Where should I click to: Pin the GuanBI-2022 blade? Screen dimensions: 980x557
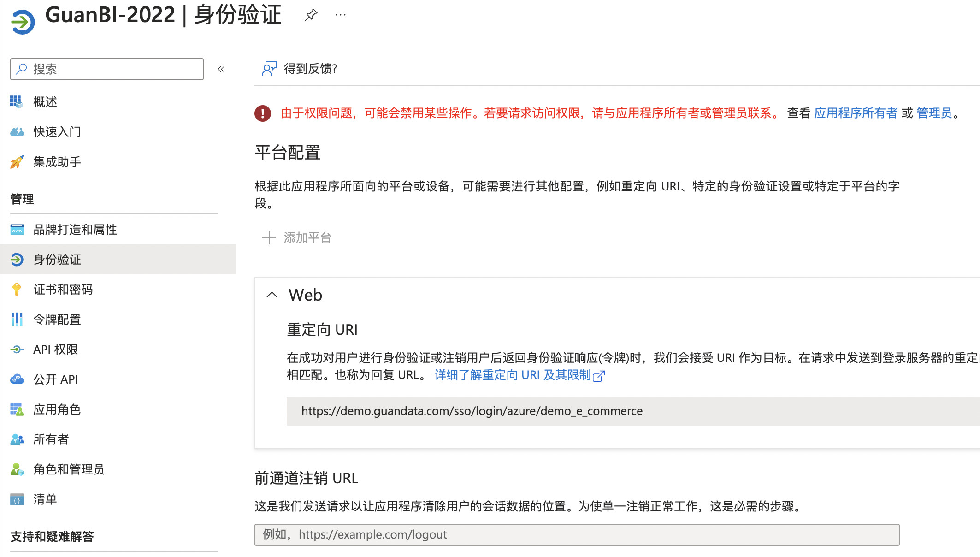coord(311,15)
